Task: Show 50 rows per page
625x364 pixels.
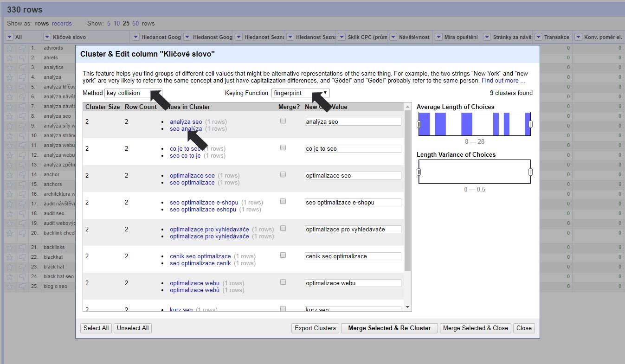Action: click(135, 23)
